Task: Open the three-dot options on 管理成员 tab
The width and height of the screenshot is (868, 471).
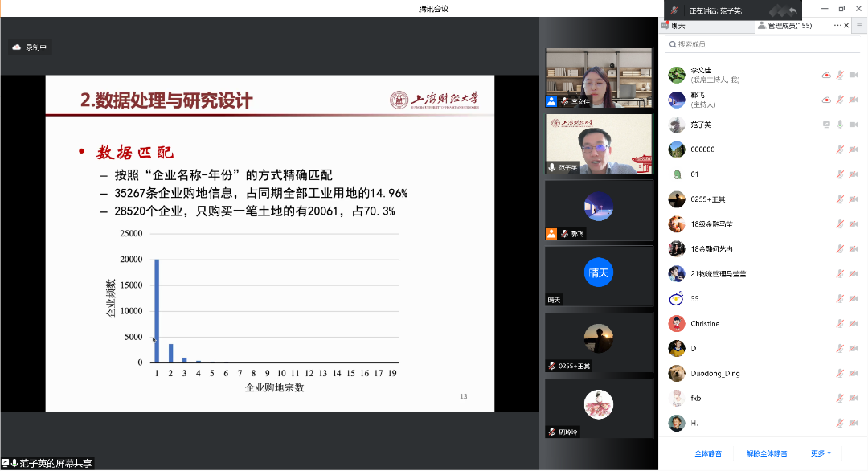Action: coord(837,26)
